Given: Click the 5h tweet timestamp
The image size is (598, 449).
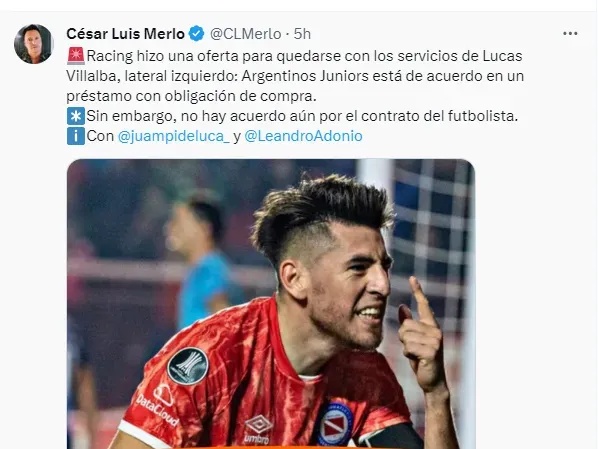Looking at the screenshot, I should tap(302, 34).
